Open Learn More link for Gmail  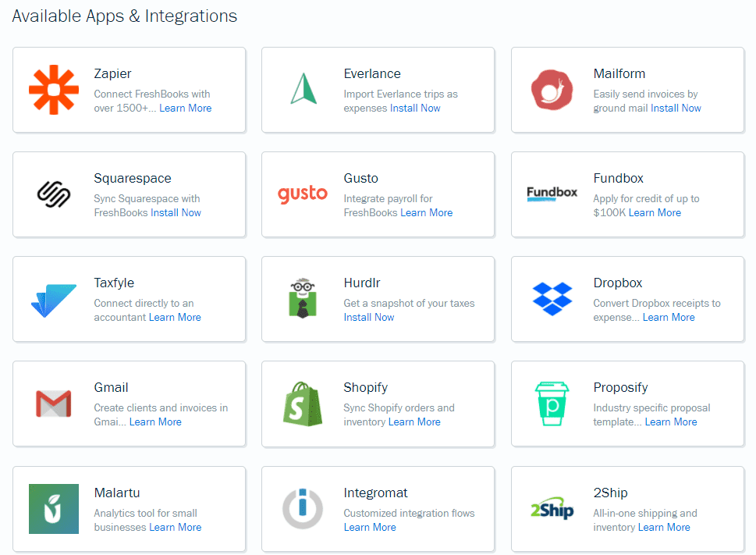tap(155, 422)
